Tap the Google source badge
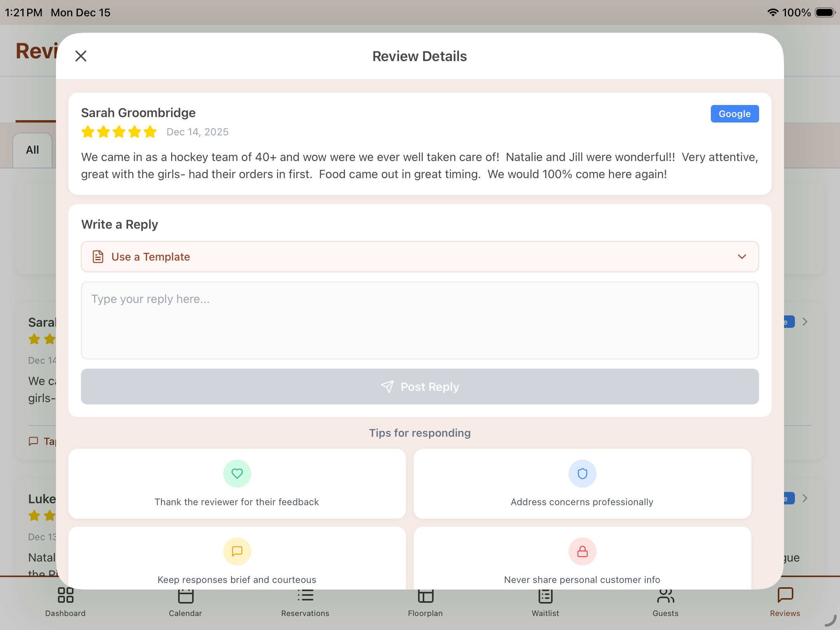Screen dimensions: 840x630 (x=734, y=114)
